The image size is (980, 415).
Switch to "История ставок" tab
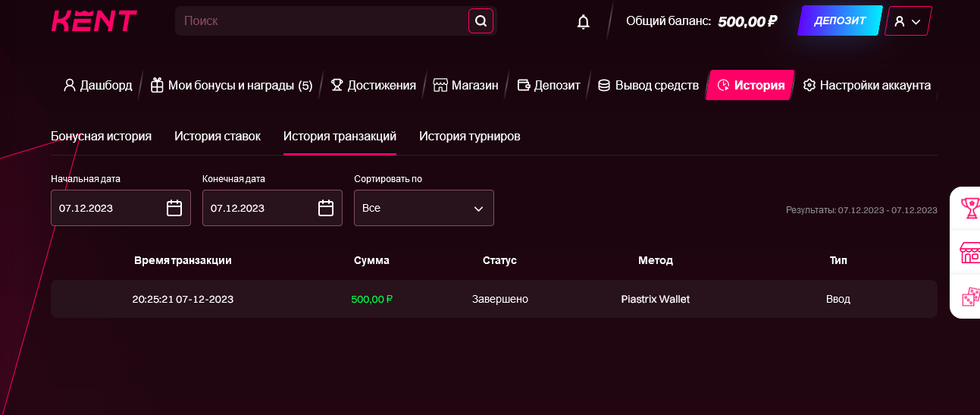point(218,137)
